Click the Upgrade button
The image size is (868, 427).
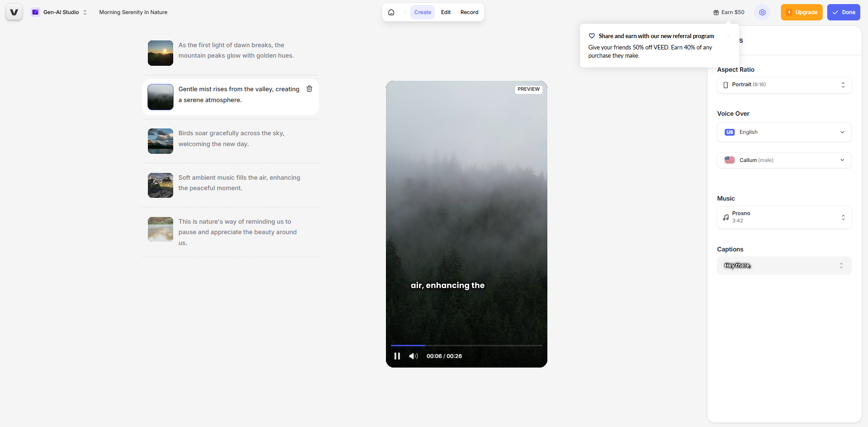coord(801,12)
